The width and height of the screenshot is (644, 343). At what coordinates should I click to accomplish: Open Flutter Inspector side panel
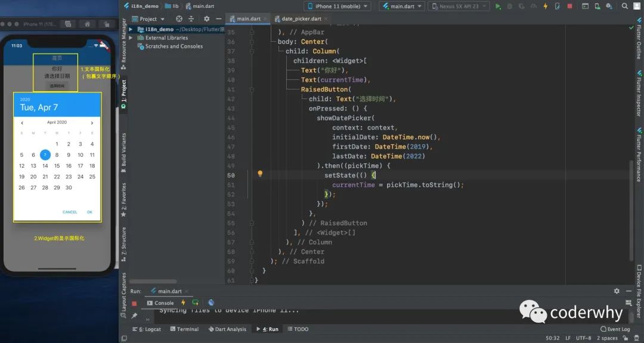tap(639, 93)
